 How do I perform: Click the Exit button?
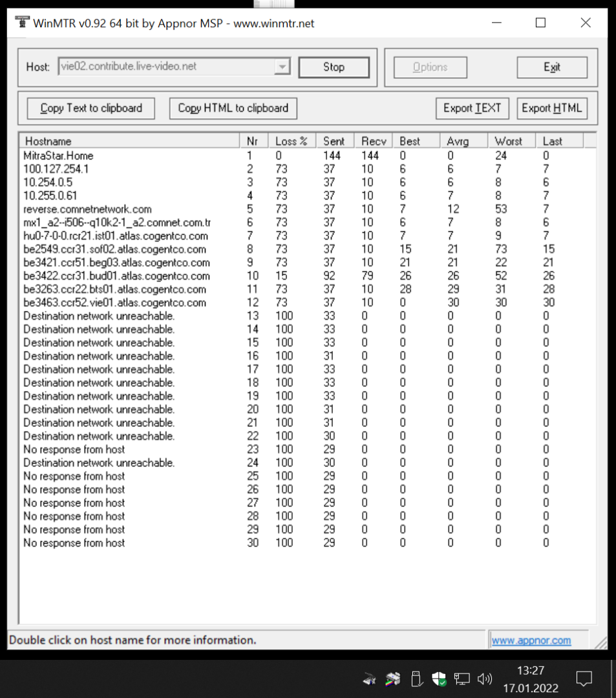(552, 67)
